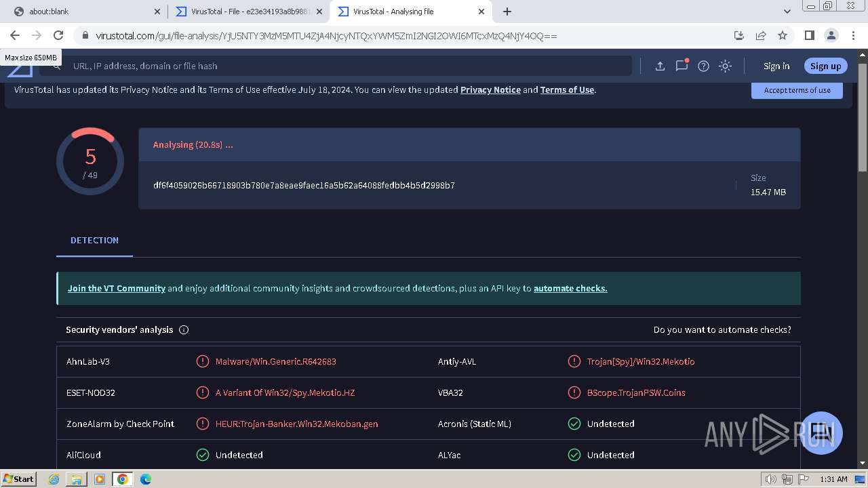Select the VirusTotal - Analysing file tab
Screen dimensions: 868x488
pyautogui.click(x=410, y=12)
